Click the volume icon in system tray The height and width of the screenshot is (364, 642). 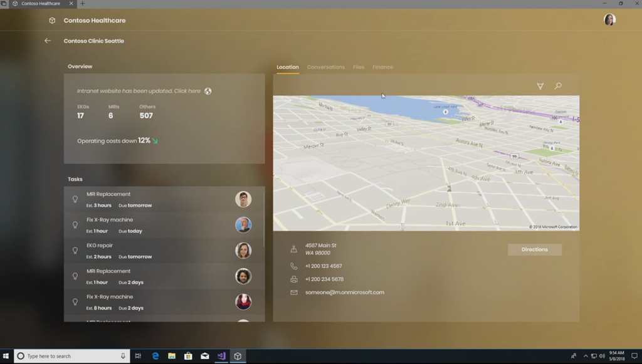(601, 356)
